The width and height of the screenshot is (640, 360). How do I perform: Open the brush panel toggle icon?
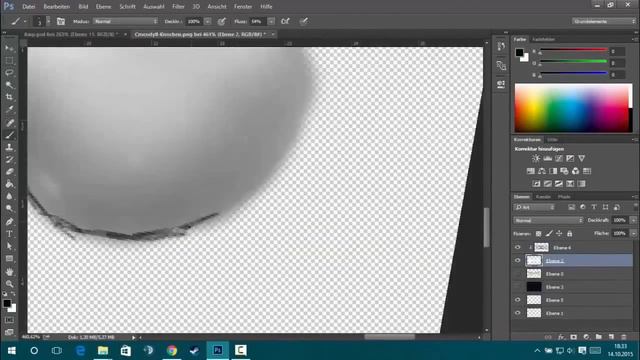(x=61, y=21)
